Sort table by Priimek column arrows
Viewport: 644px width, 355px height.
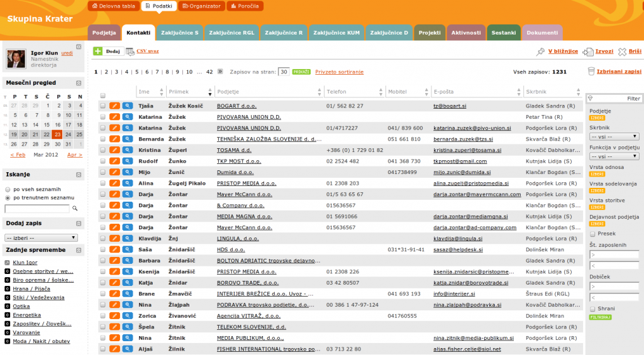[x=210, y=92]
